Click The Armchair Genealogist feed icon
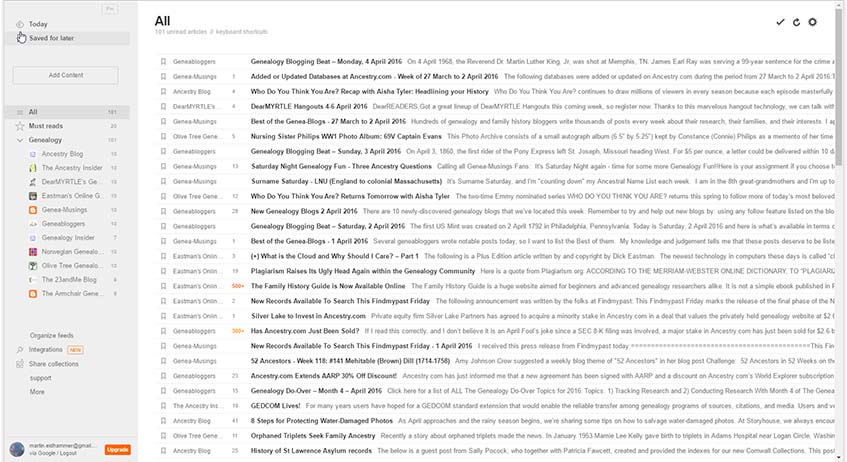This screenshot has width=847, height=462. tap(32, 294)
